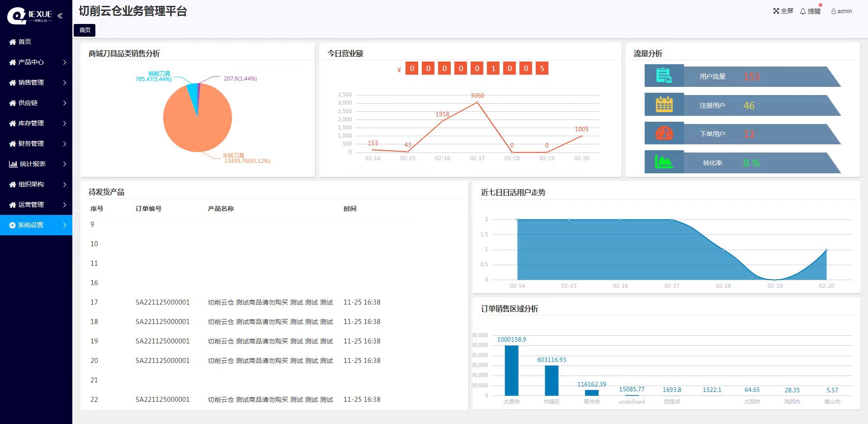Image resolution: width=868 pixels, height=424 pixels.
Task: Click order SA221125000001 in row 17
Action: point(163,302)
